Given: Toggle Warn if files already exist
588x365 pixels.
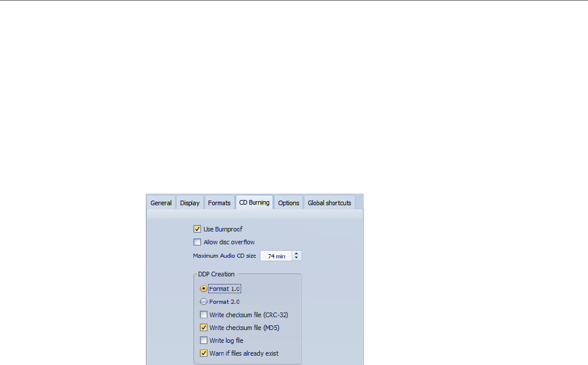Looking at the screenshot, I should pos(203,353).
